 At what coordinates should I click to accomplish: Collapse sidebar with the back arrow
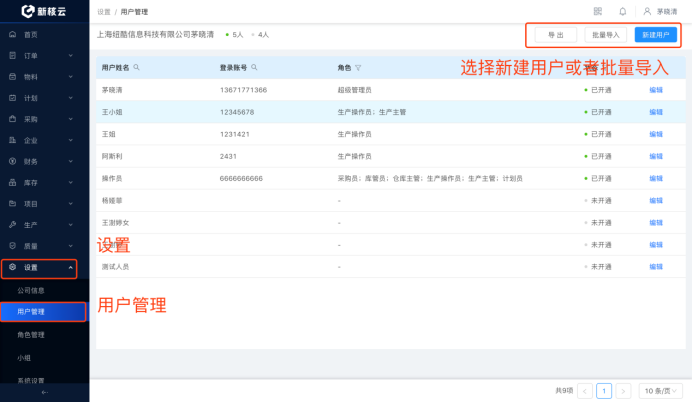45,392
